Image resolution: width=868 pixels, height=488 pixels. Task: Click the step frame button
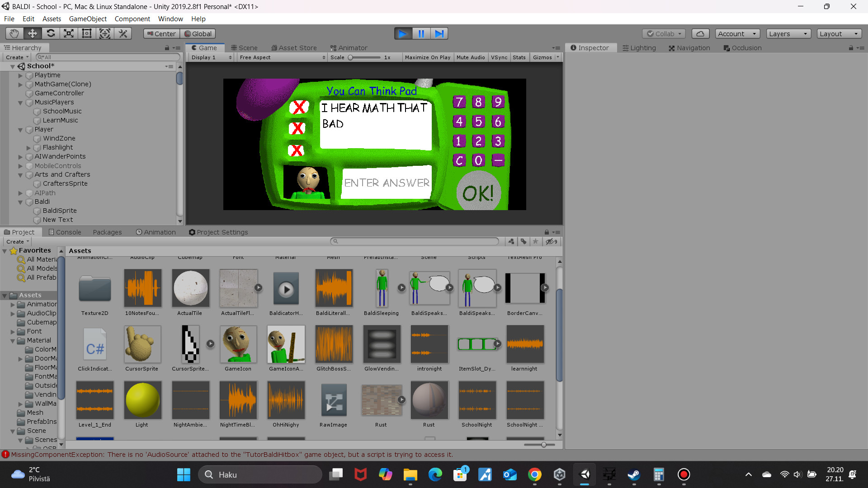439,33
